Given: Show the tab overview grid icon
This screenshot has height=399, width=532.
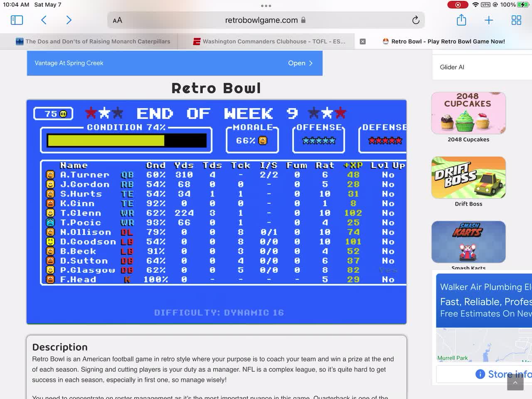Looking at the screenshot, I should click(516, 20).
